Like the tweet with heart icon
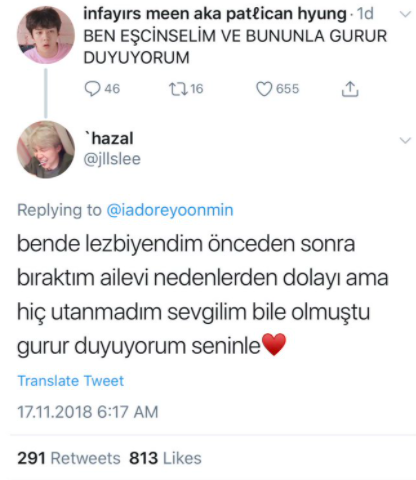416x480 pixels. (264, 89)
